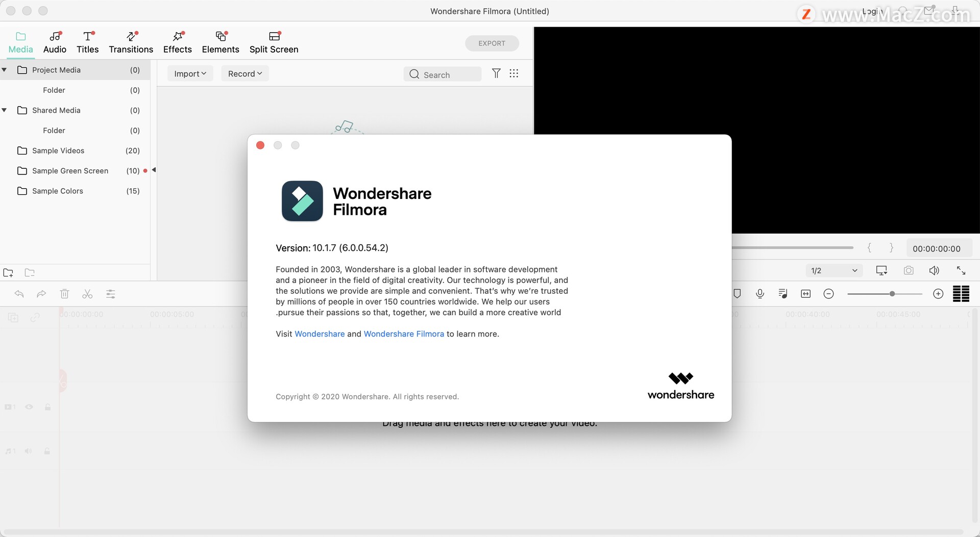Viewport: 980px width, 537px height.
Task: Click the preview display settings icon
Action: [881, 270]
